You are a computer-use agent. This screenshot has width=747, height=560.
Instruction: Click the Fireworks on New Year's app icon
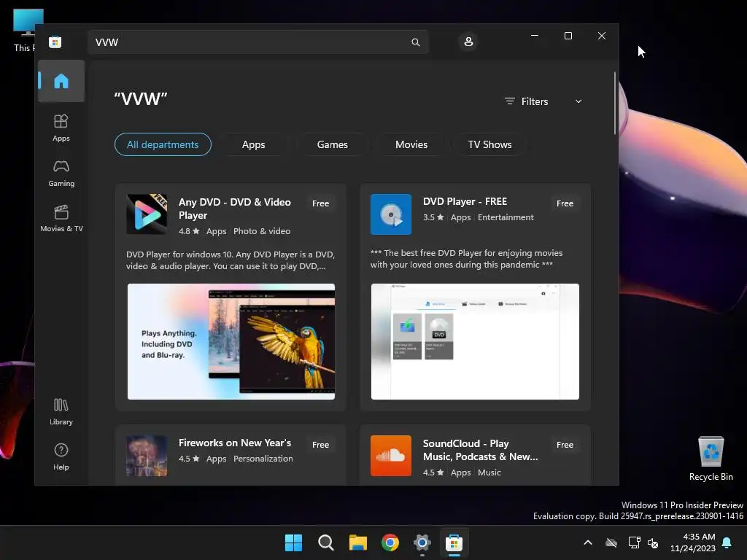[147, 456]
